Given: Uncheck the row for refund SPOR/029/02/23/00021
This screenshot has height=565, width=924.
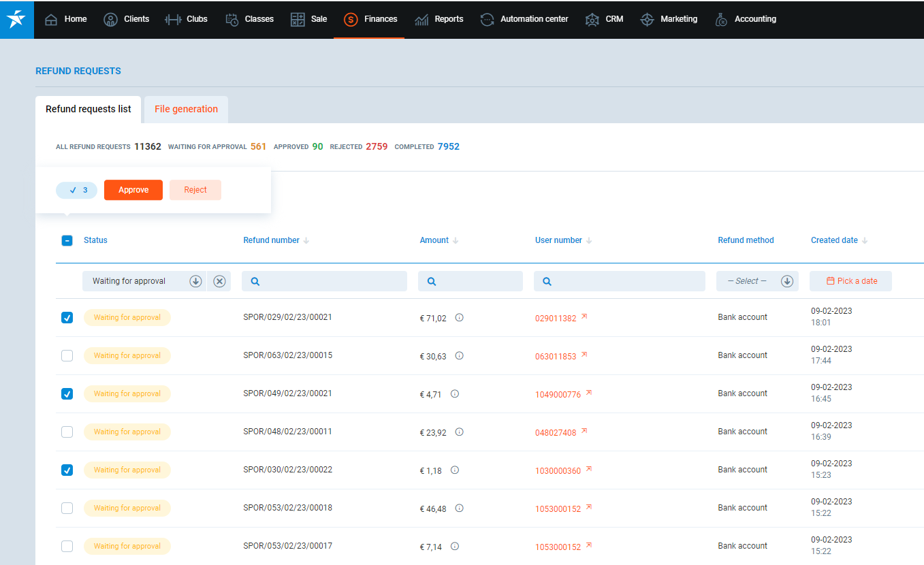Looking at the screenshot, I should (67, 317).
